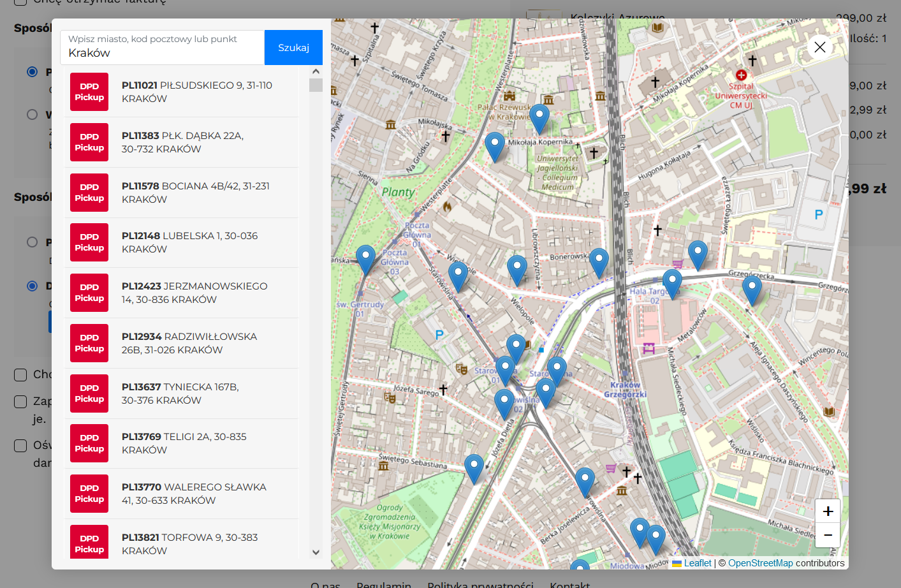901x588 pixels.
Task: Select pickup point PL12423 JERZMANOWSKIEGO 14
Action: click(x=182, y=293)
